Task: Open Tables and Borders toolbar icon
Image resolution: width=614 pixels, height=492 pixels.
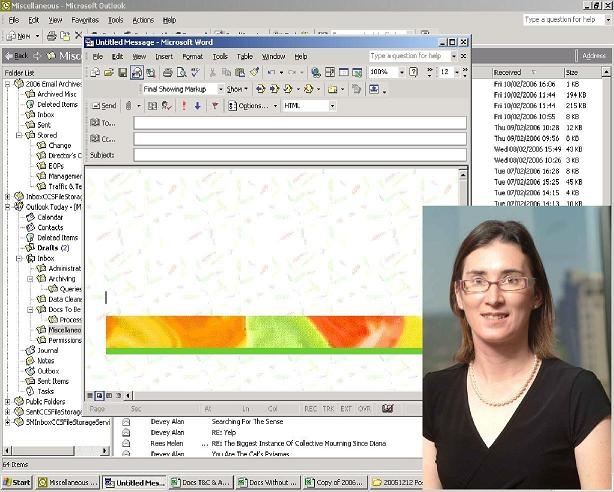Action: click(x=330, y=72)
